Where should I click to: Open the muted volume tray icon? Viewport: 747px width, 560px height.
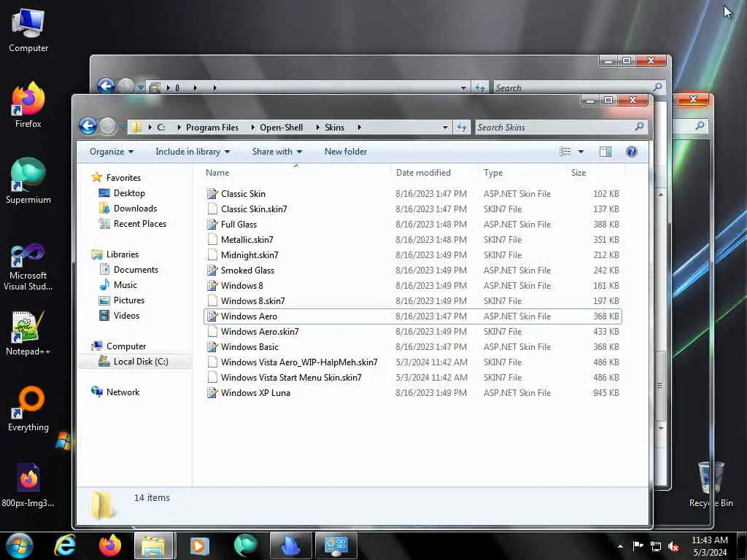point(673,547)
